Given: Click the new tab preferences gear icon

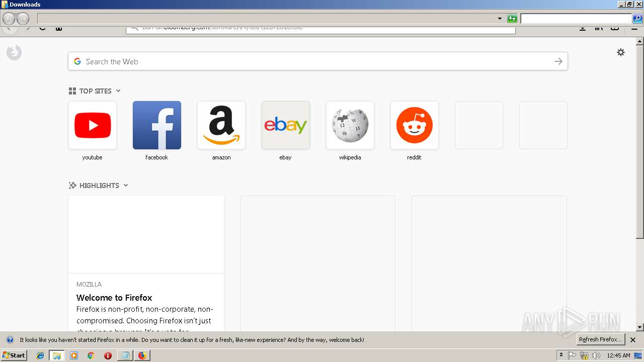Looking at the screenshot, I should click(621, 52).
